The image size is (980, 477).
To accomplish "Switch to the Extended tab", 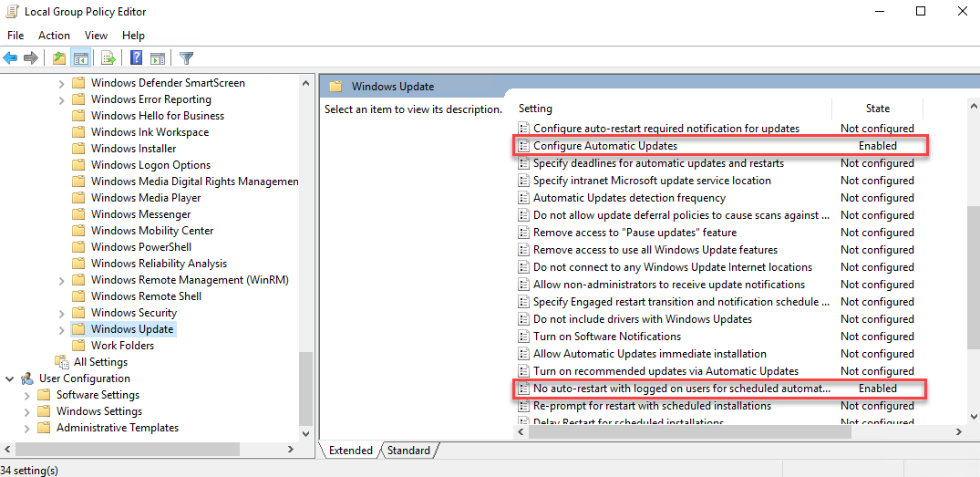I will [350, 451].
